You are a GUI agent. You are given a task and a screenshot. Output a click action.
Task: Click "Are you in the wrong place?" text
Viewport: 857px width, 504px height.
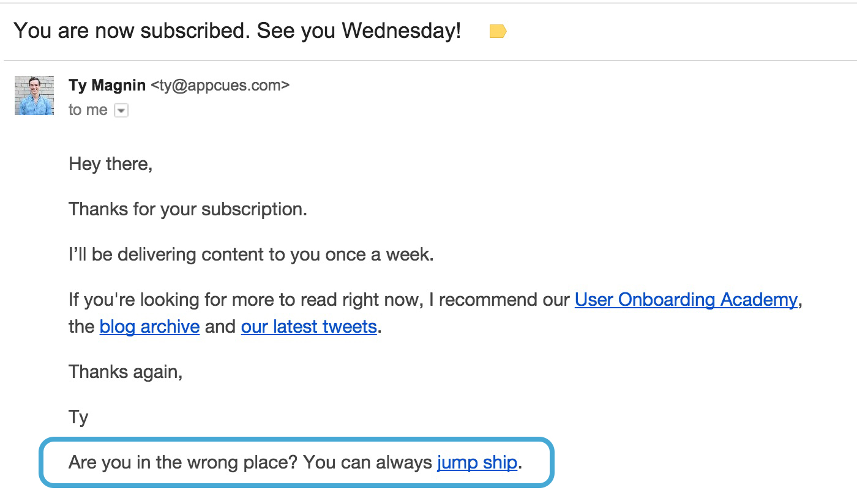[x=183, y=462]
